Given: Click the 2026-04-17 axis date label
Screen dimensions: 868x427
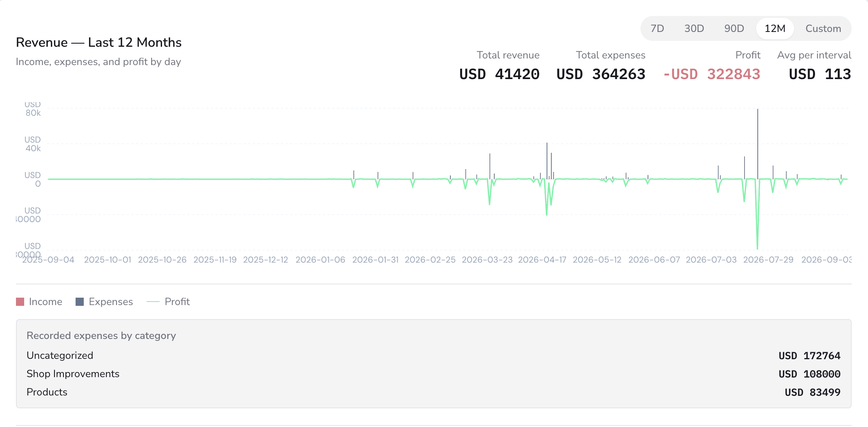Looking at the screenshot, I should click(x=542, y=259).
